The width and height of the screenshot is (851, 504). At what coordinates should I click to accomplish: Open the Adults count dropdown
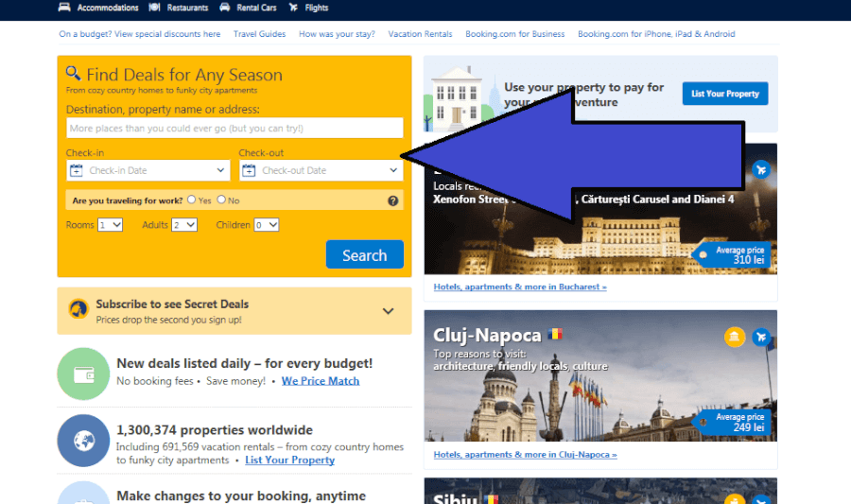[x=184, y=225]
